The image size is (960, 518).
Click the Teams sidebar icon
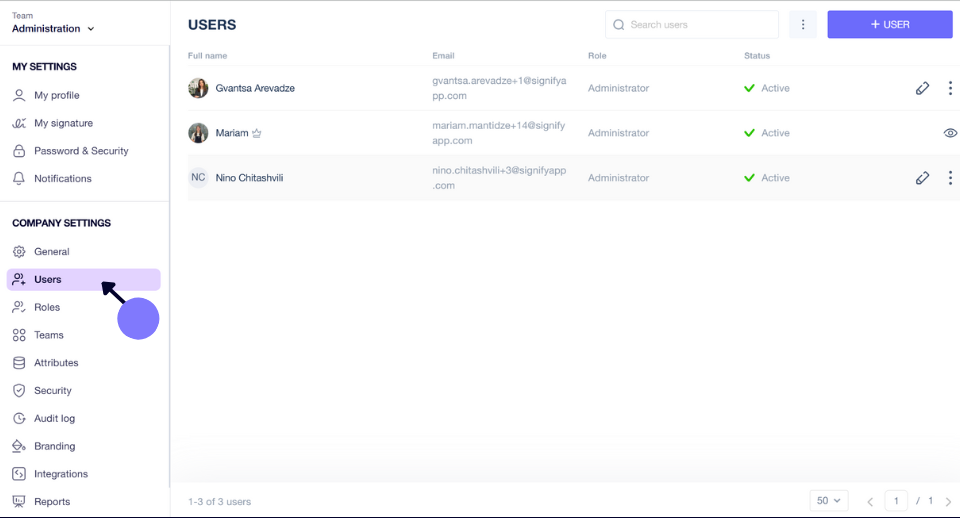coord(19,335)
